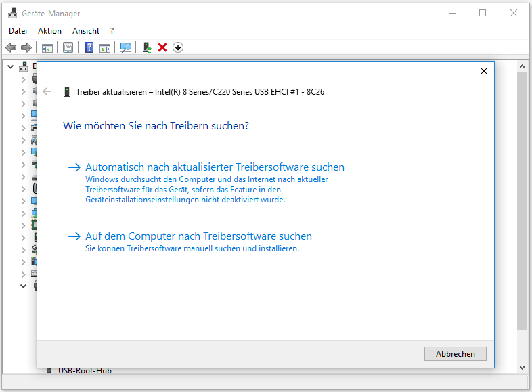
Task: Collapse the root computer node in device tree
Action: click(11, 67)
